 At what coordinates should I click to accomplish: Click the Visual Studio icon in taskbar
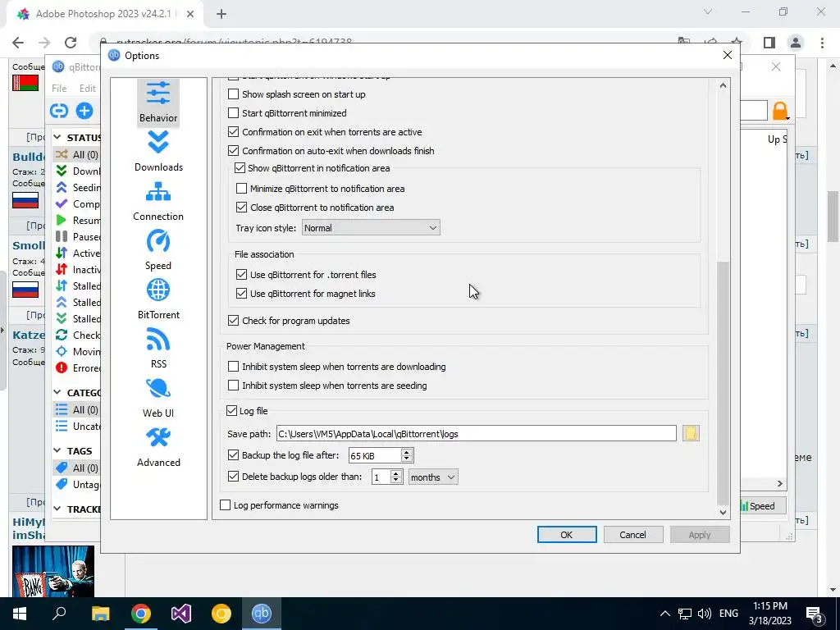click(x=181, y=614)
